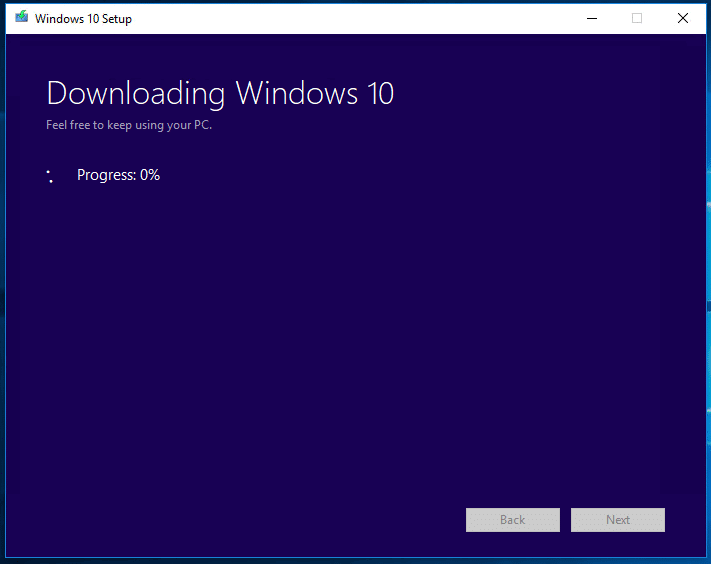Click the greyed-out Back button

tap(513, 520)
